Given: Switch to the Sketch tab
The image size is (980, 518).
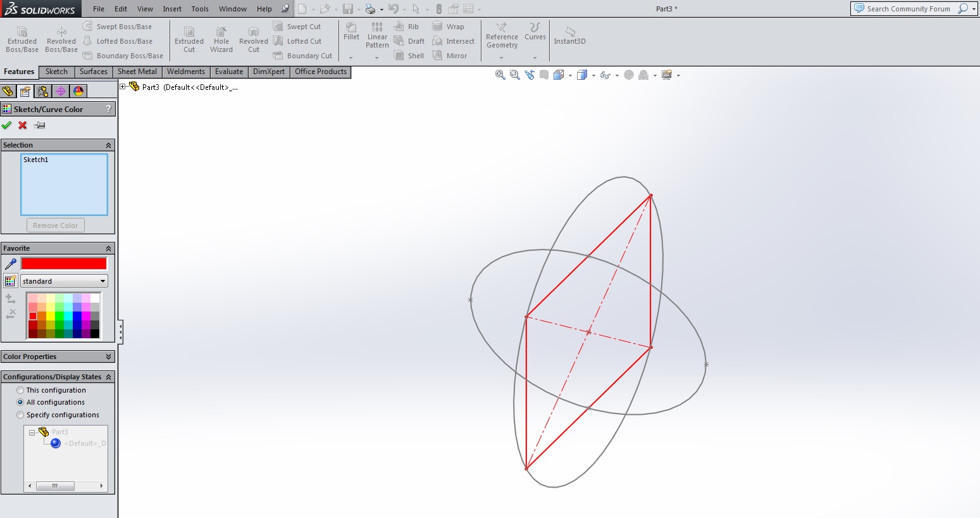Looking at the screenshot, I should click(56, 72).
